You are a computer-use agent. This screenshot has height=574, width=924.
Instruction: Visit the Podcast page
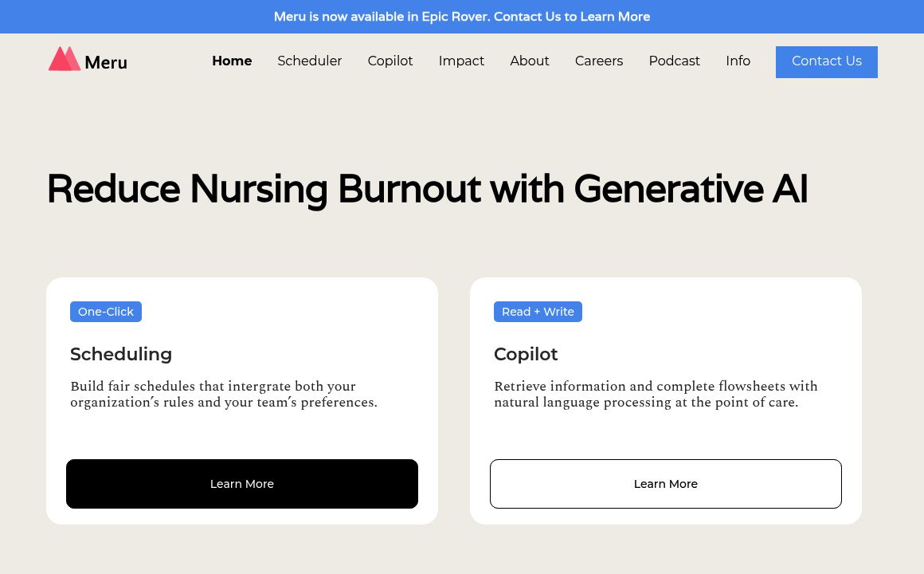pos(674,61)
